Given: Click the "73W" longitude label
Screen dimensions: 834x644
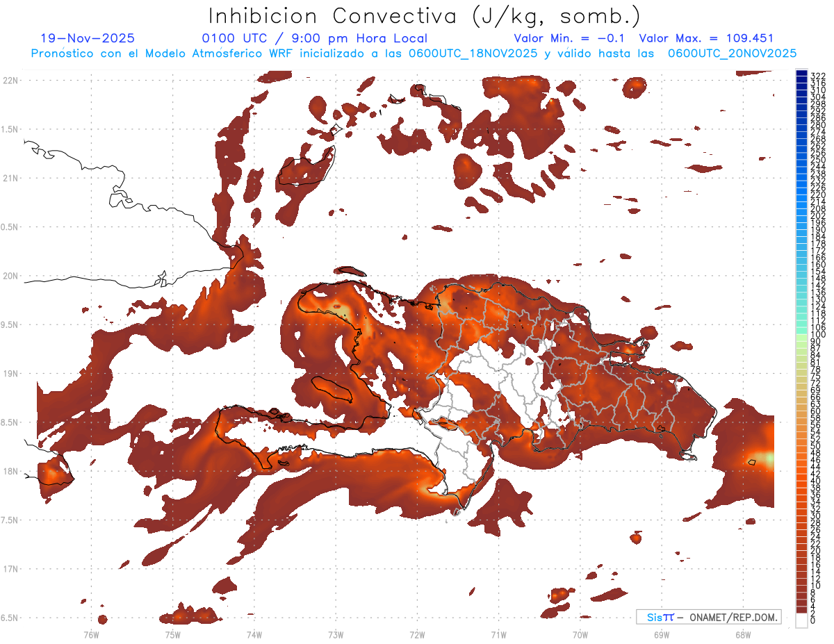Looking at the screenshot, I should click(x=336, y=634).
